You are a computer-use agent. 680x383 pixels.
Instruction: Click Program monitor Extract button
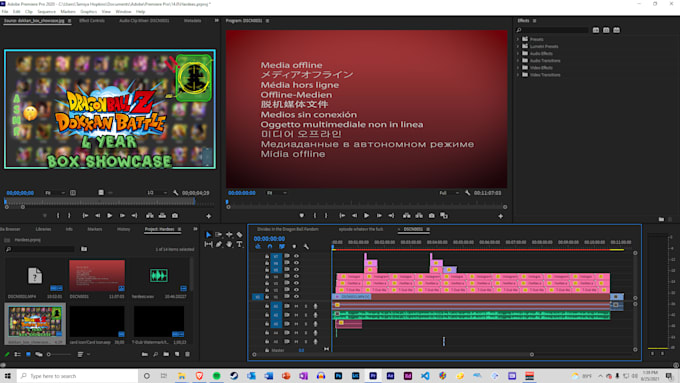419,216
